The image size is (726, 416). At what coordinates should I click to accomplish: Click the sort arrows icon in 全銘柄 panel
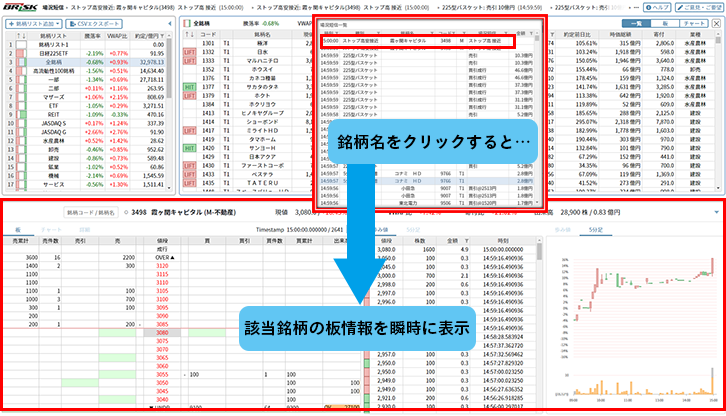[189, 34]
